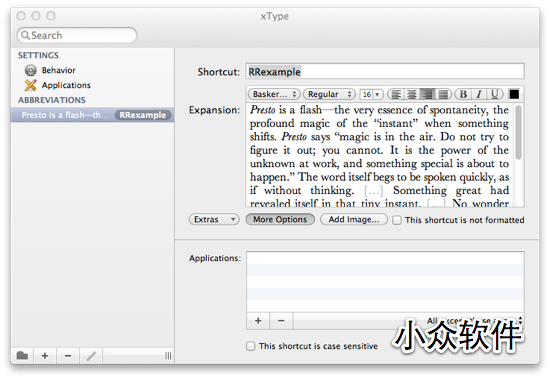Open the Regular font style dropdown
The image size is (550, 379).
329,94
